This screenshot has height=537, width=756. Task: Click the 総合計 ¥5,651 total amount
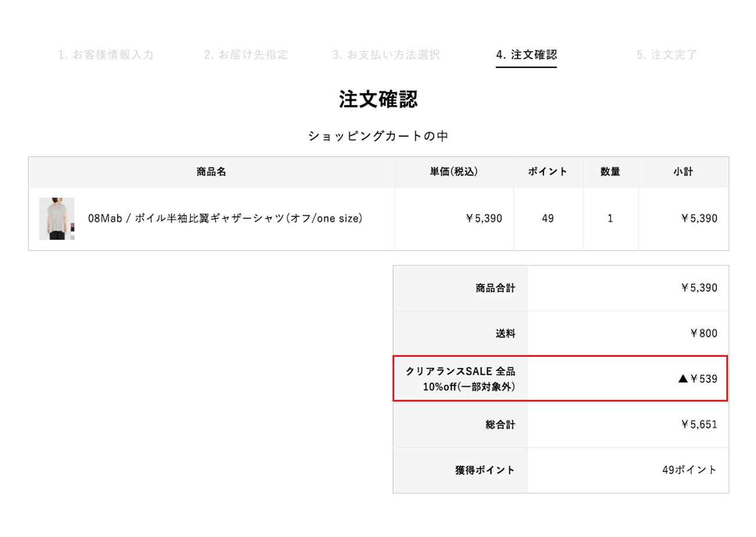pos(698,424)
